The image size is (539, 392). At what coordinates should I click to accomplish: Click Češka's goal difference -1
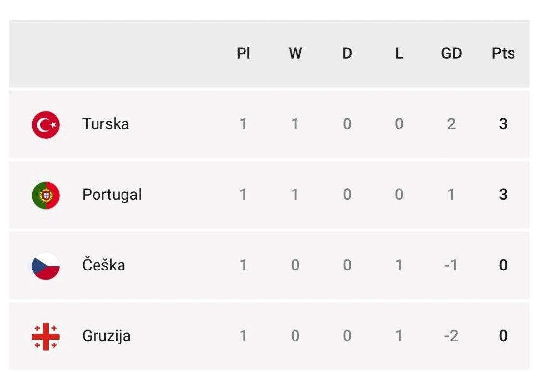click(451, 265)
